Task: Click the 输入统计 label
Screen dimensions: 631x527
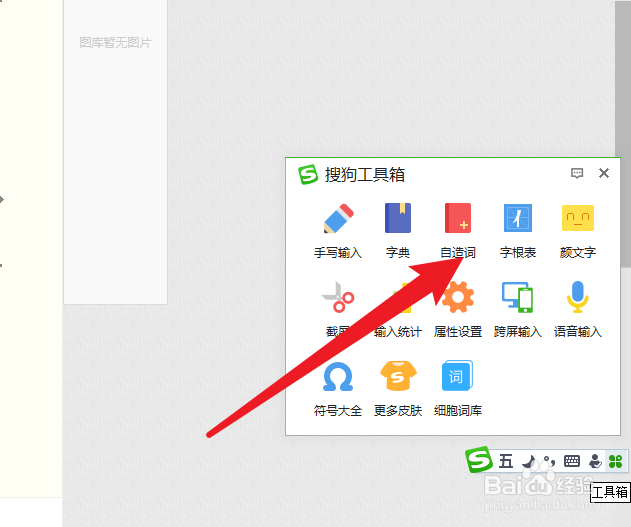Action: [398, 332]
